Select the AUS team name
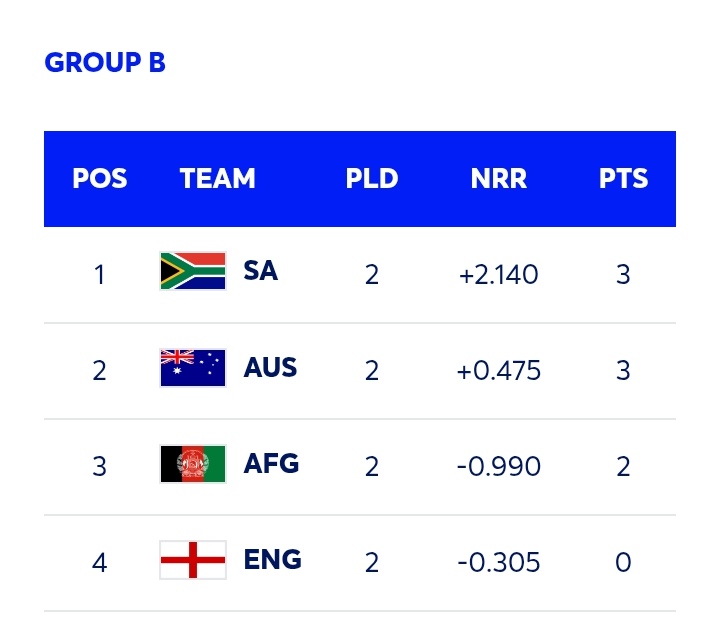Screen dimensions: 720x632 click(270, 367)
